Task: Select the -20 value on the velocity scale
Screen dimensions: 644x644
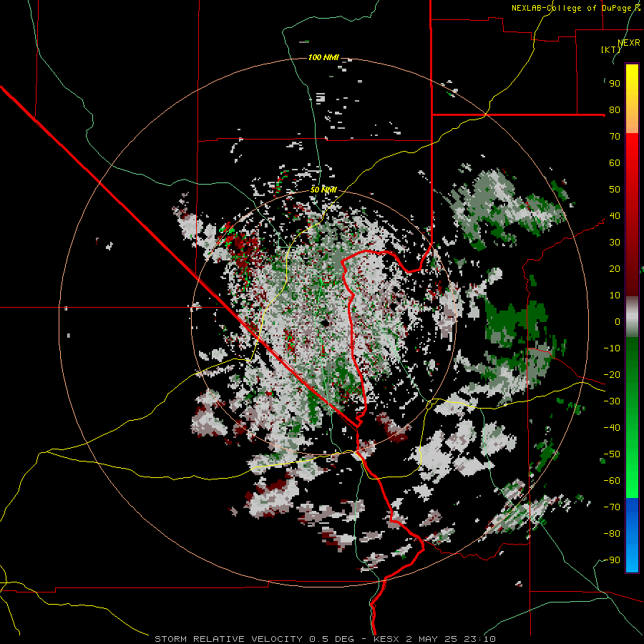Action: point(612,374)
